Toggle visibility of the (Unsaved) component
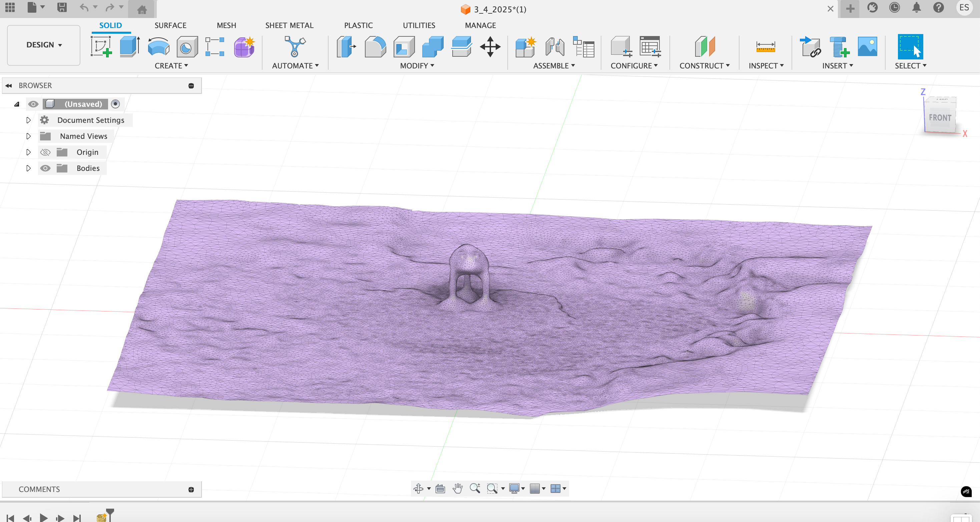The height and width of the screenshot is (522, 980). (33, 104)
